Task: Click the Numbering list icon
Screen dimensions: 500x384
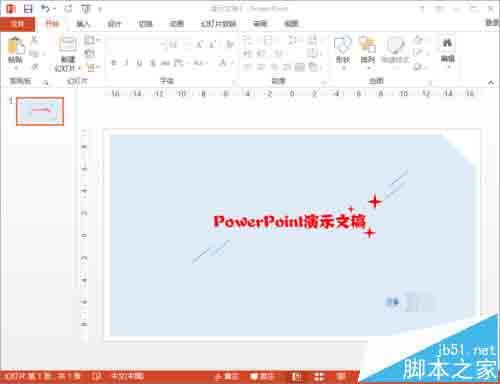Action: (x=269, y=41)
